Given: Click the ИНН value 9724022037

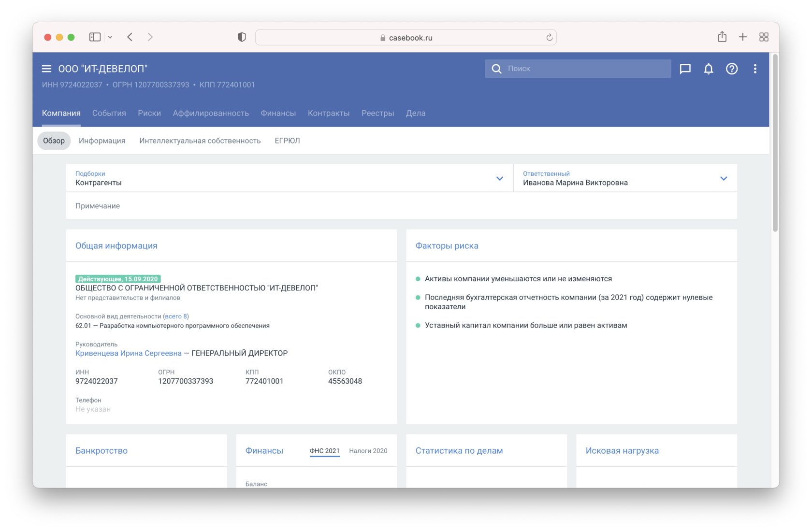Looking at the screenshot, I should 97,381.
